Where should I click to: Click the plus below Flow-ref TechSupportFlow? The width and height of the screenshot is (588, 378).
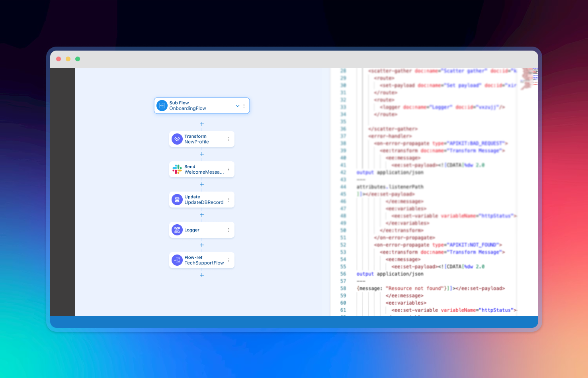click(202, 275)
